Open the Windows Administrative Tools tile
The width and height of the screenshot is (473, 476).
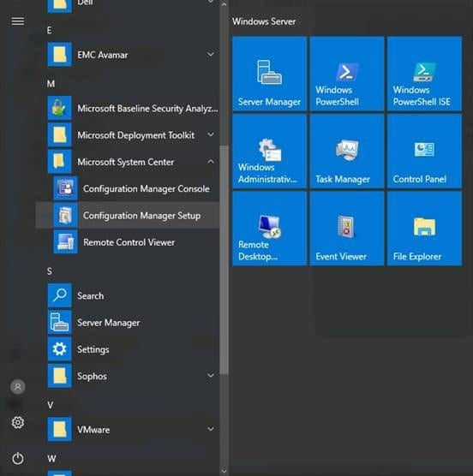pyautogui.click(x=269, y=152)
